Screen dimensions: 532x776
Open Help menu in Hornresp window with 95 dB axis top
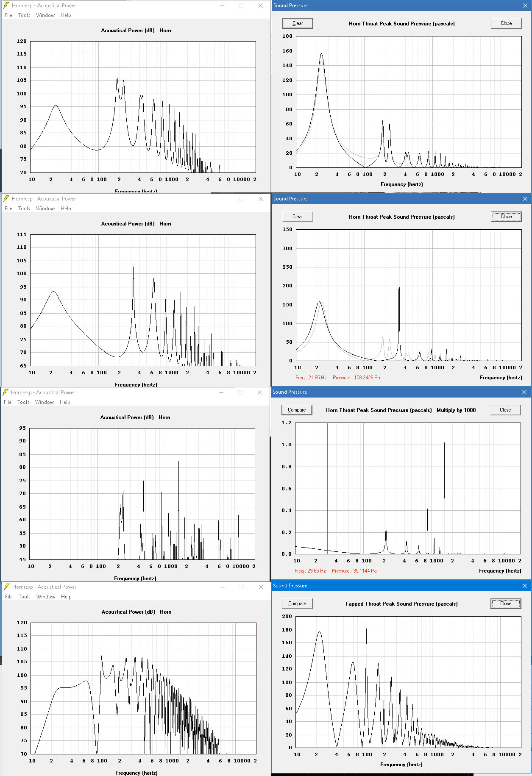pyautogui.click(x=65, y=402)
